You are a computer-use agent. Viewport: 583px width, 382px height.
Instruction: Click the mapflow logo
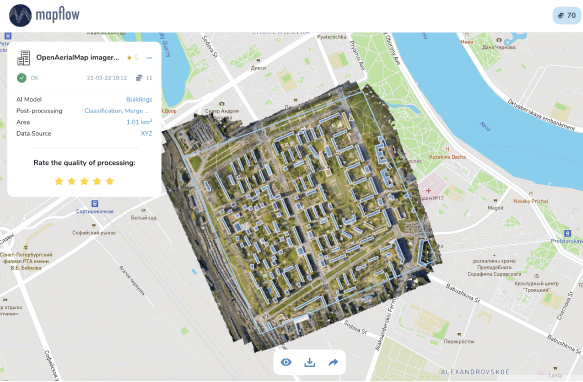tap(44, 15)
